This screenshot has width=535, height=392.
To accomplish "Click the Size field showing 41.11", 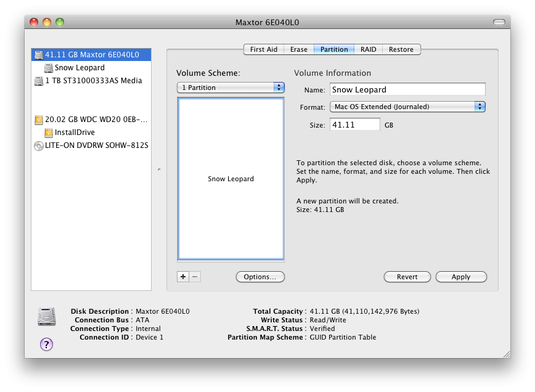I will pos(354,125).
